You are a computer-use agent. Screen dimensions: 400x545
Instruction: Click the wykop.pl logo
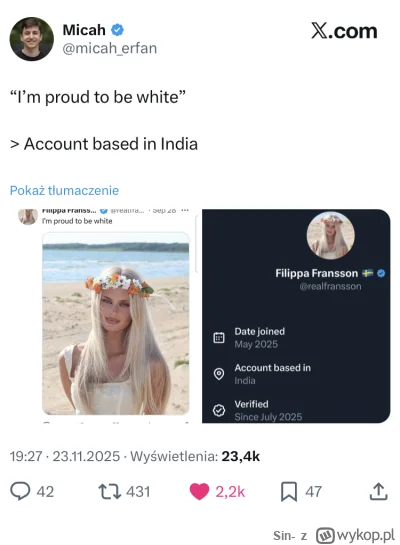pos(356,535)
